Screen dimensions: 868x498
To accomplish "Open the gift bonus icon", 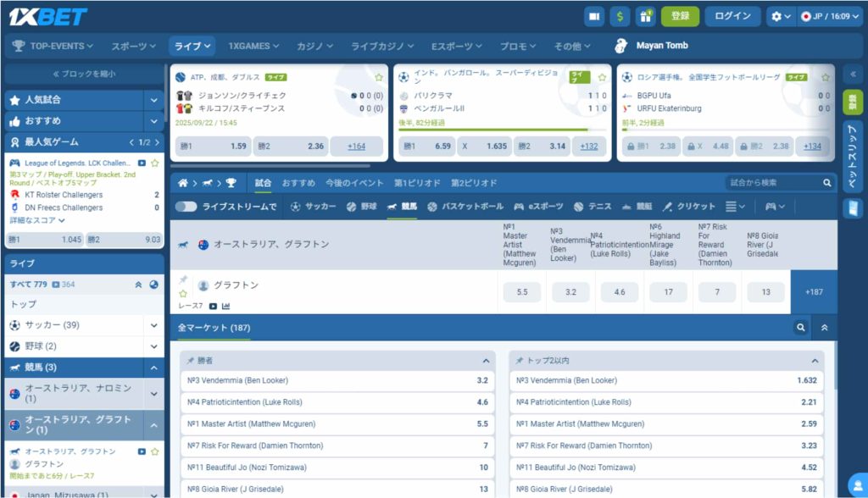I will [645, 17].
